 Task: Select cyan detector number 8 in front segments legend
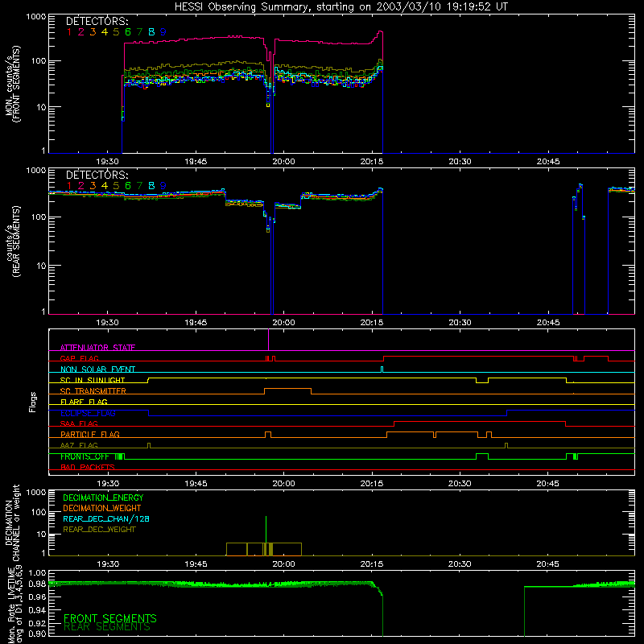tap(151, 32)
